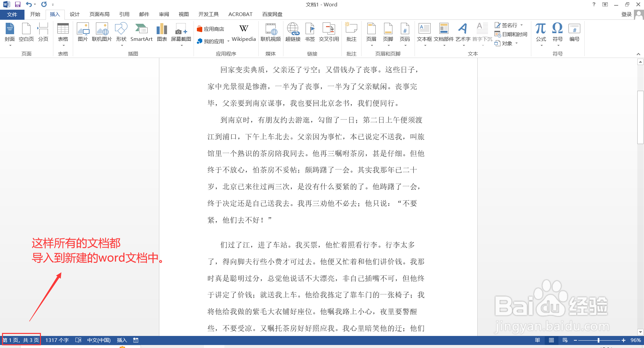Toggle macro recording icon in status bar

coord(136,340)
